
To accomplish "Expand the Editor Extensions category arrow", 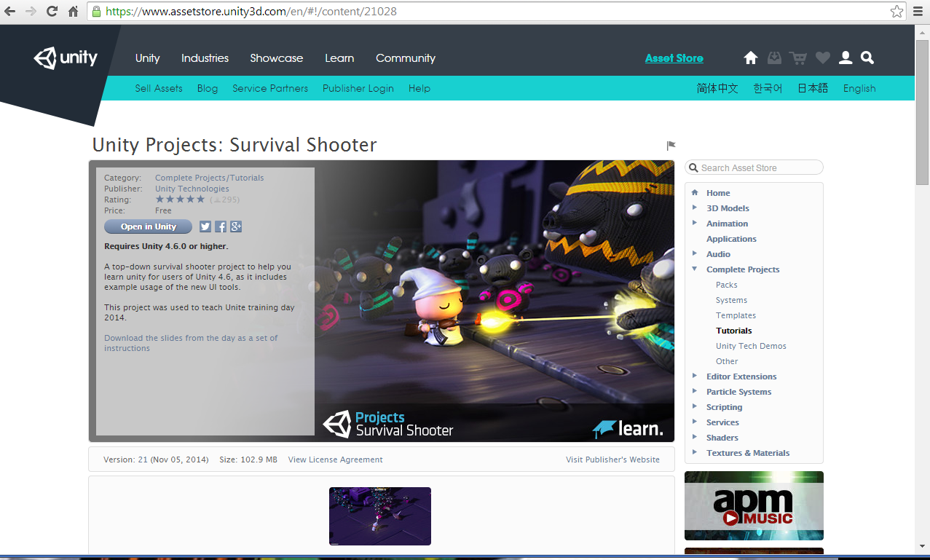I will pyautogui.click(x=695, y=376).
